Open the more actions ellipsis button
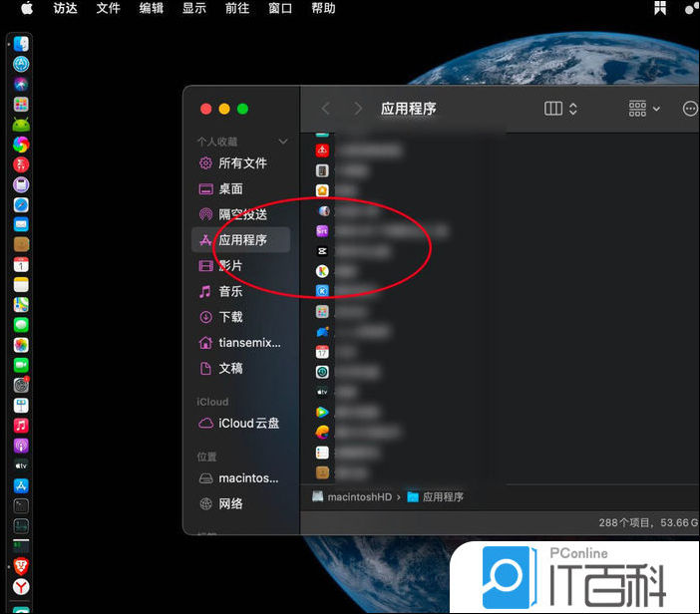 pos(690,109)
